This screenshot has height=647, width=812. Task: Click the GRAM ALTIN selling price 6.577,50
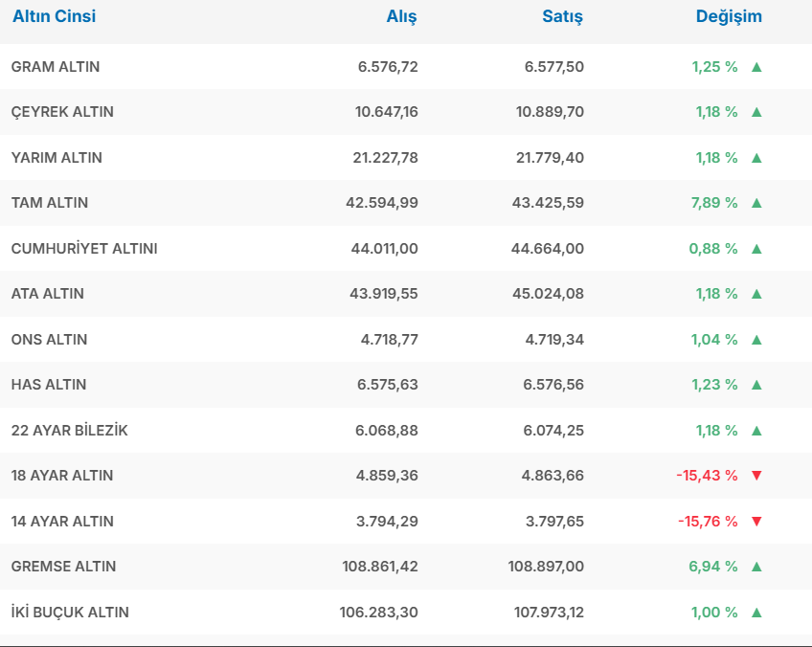pyautogui.click(x=553, y=67)
